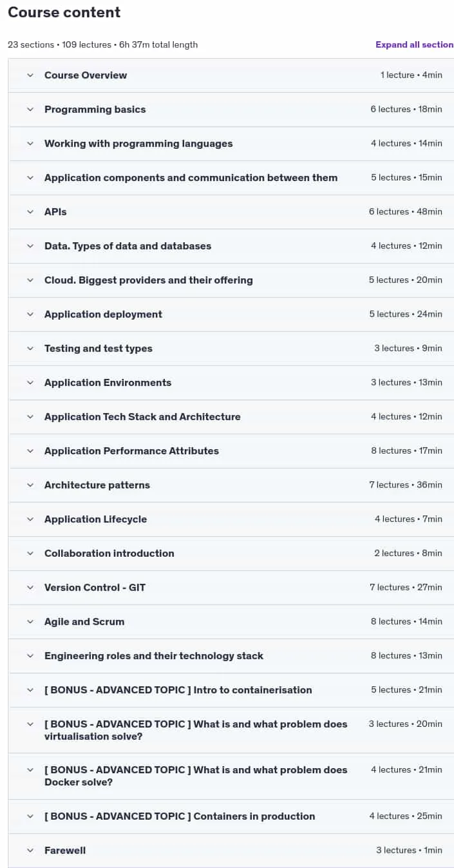Click Expand all sections link

(415, 44)
